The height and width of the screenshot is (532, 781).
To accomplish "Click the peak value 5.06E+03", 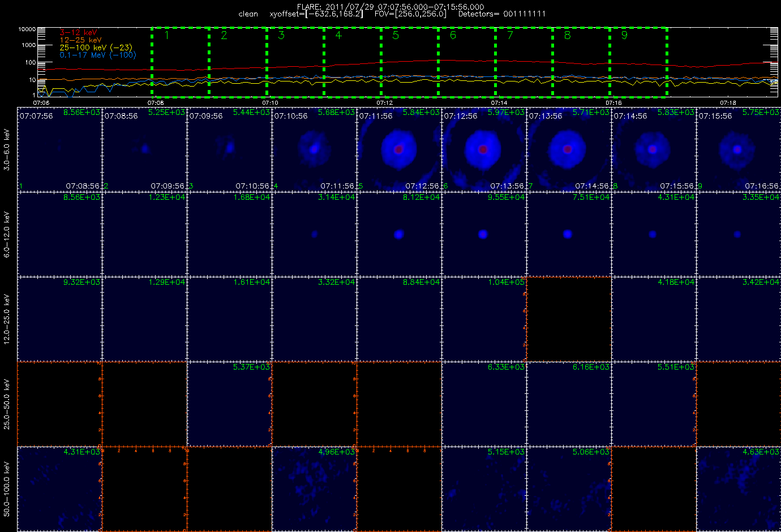I will click(591, 452).
